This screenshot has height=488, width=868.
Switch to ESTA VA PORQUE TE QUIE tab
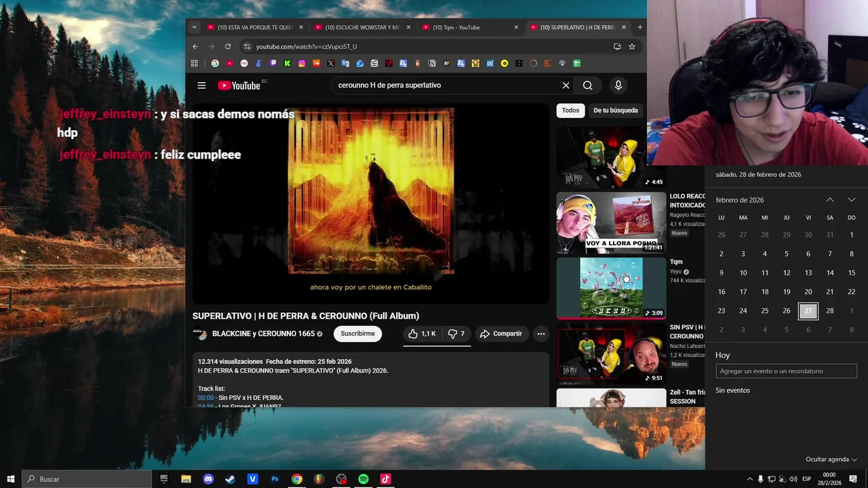254,28
